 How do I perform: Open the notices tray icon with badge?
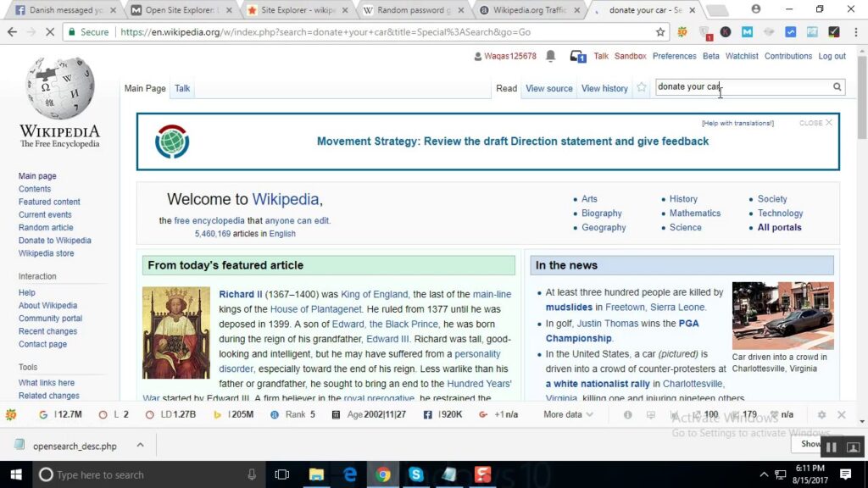click(x=578, y=57)
